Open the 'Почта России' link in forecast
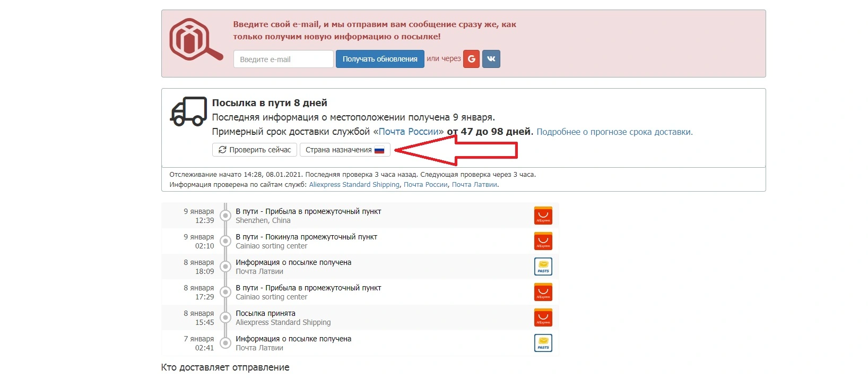 coord(409,132)
